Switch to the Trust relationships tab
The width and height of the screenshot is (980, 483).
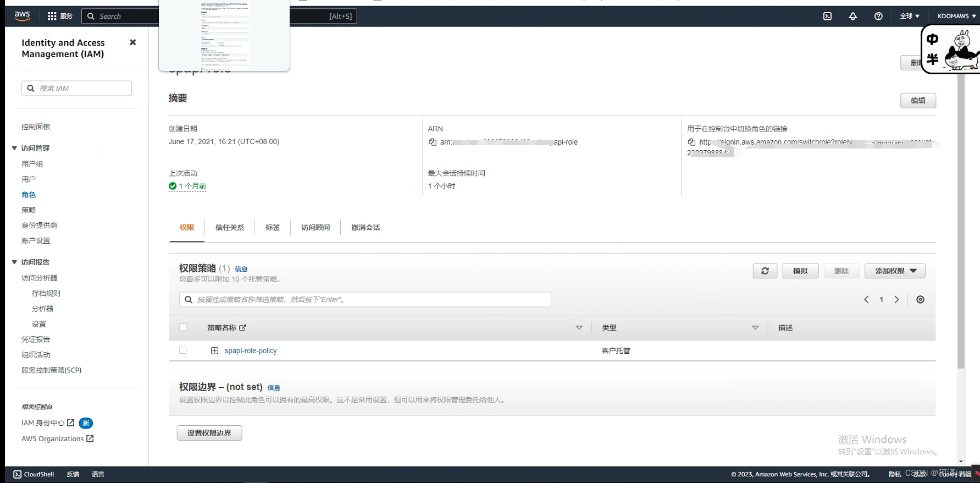(x=230, y=227)
